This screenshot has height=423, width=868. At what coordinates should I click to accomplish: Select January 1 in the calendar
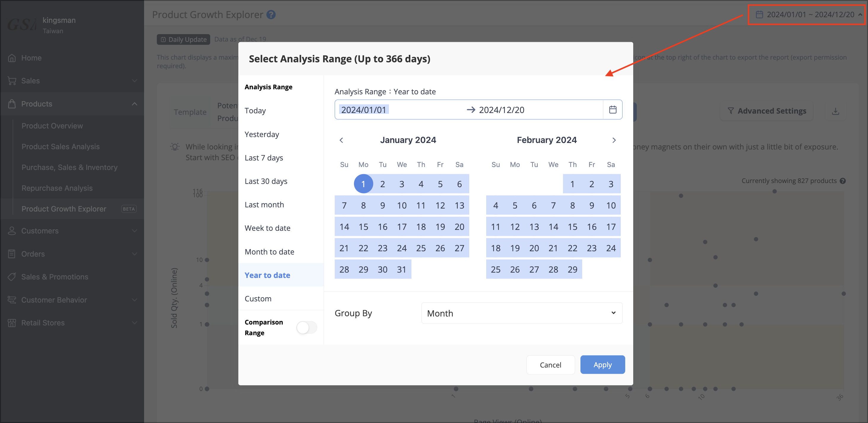click(x=363, y=184)
